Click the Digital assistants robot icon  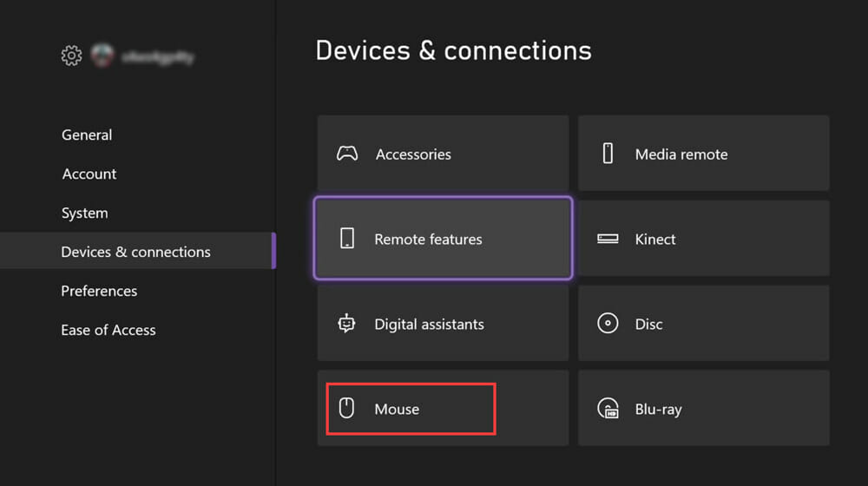347,324
